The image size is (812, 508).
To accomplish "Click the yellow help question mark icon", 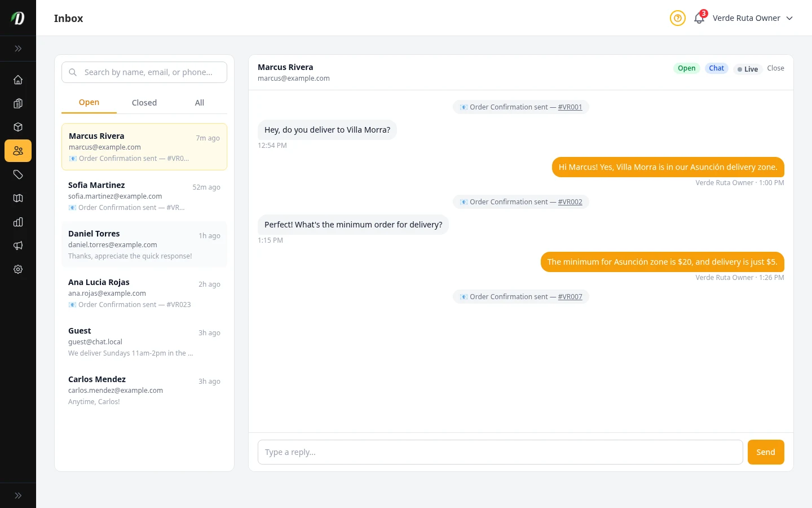I will pos(677,18).
